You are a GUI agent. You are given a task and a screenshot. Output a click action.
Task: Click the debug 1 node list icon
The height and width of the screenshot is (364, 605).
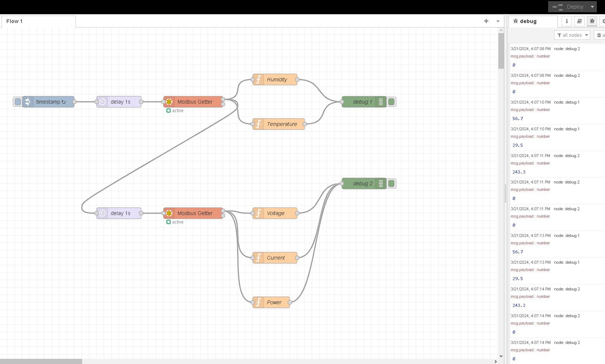coord(381,102)
